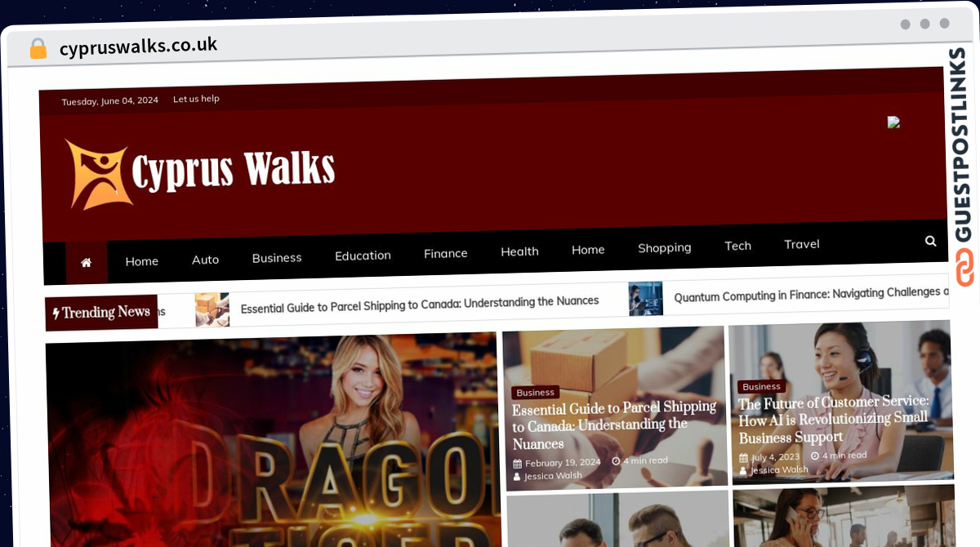Open the Business menu item

point(277,257)
